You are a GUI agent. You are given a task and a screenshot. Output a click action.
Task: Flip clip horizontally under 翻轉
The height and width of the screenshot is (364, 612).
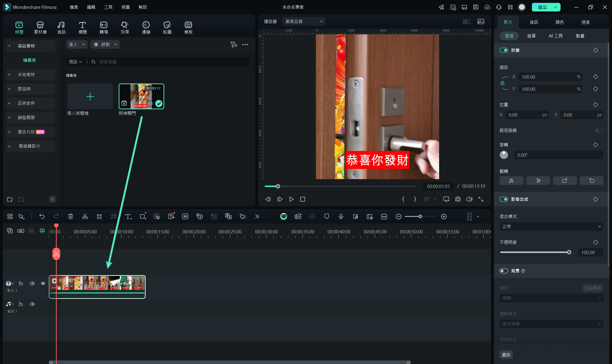click(x=511, y=181)
